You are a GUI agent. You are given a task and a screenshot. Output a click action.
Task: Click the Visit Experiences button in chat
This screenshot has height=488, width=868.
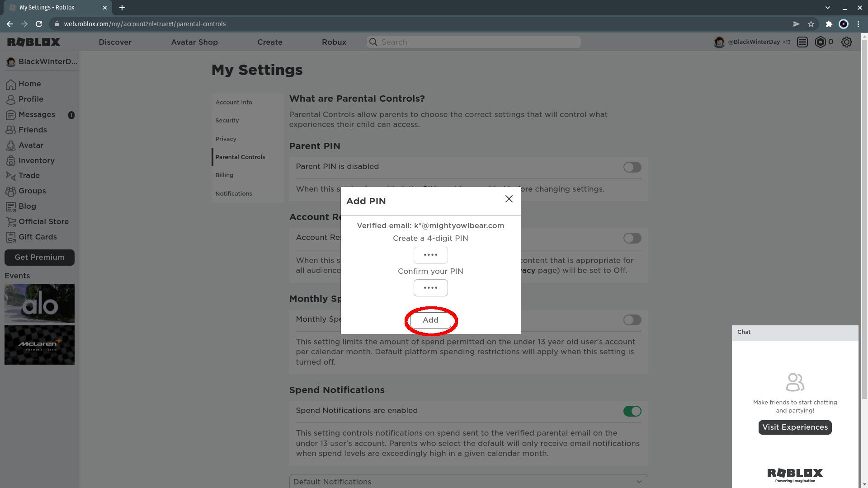[795, 427]
